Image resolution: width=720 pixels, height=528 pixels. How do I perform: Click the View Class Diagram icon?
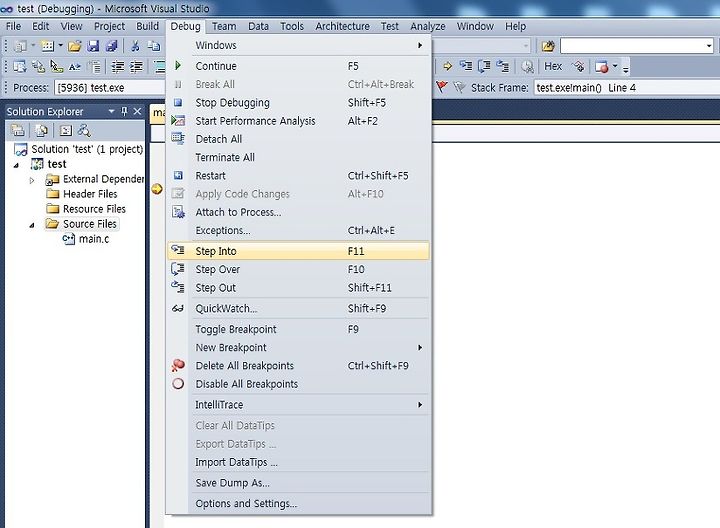[84, 131]
